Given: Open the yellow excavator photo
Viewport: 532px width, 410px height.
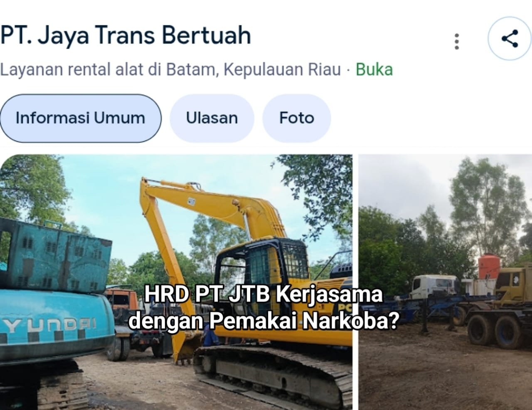Looking at the screenshot, I should pyautogui.click(x=176, y=282).
